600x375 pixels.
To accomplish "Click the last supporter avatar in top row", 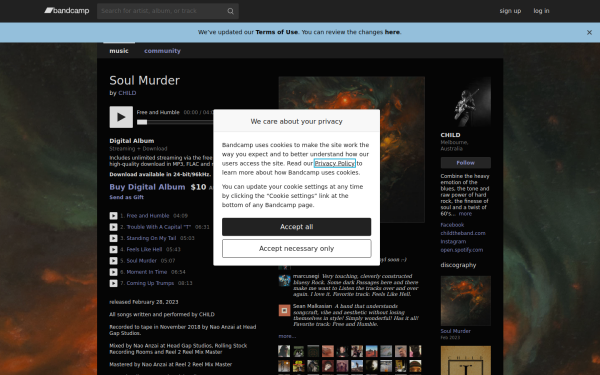I will tap(415, 351).
